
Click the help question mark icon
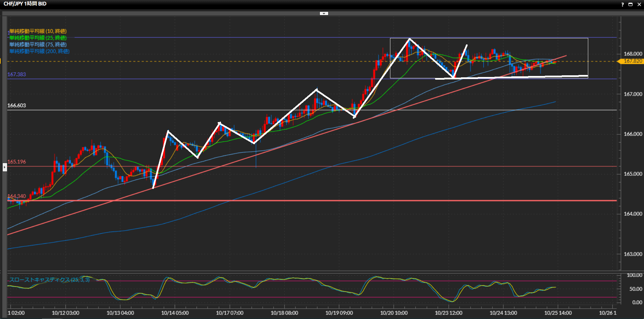(x=622, y=4)
